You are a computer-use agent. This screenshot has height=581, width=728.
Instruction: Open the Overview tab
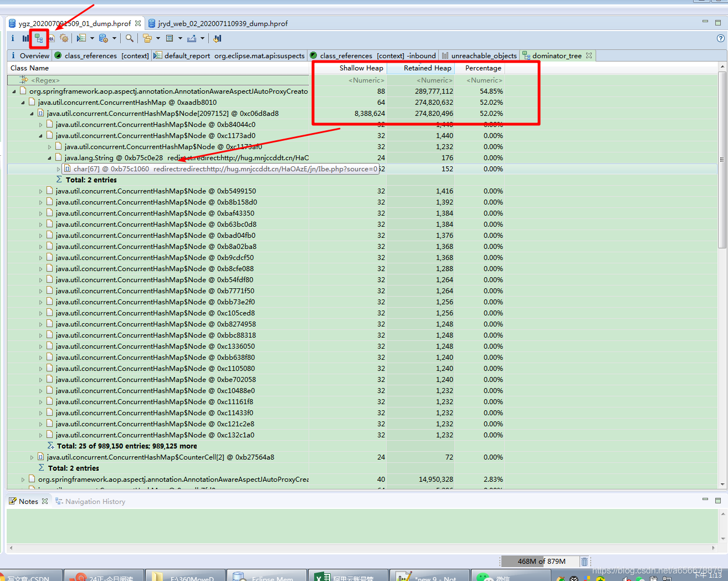pos(30,55)
